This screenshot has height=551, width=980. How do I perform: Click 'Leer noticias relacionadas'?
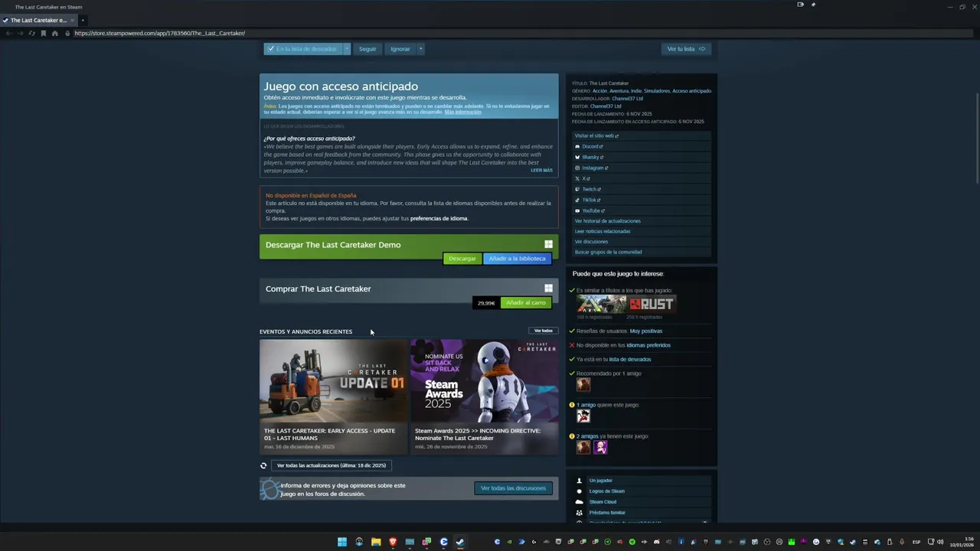pos(603,231)
